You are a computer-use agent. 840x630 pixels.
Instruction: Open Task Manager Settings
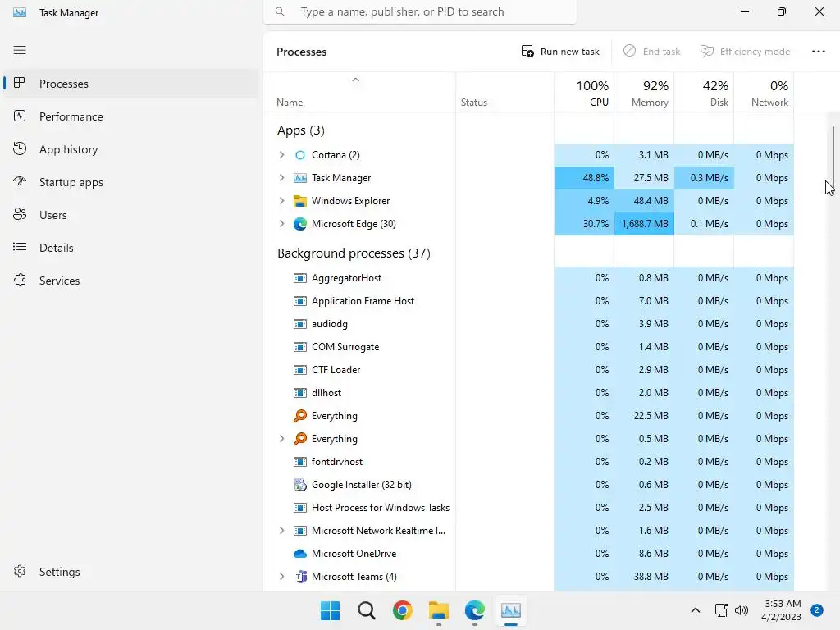pyautogui.click(x=131, y=572)
